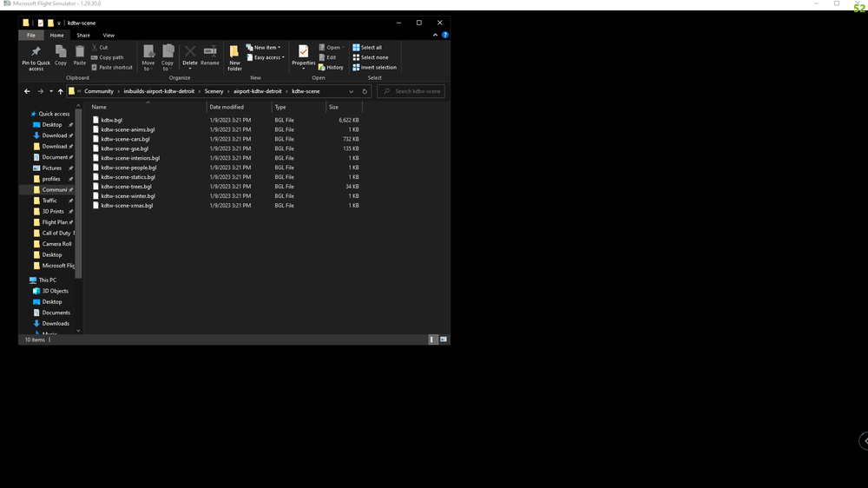Refresh the kdtw-scene folder view
This screenshot has height=488, width=868.
pos(365,91)
